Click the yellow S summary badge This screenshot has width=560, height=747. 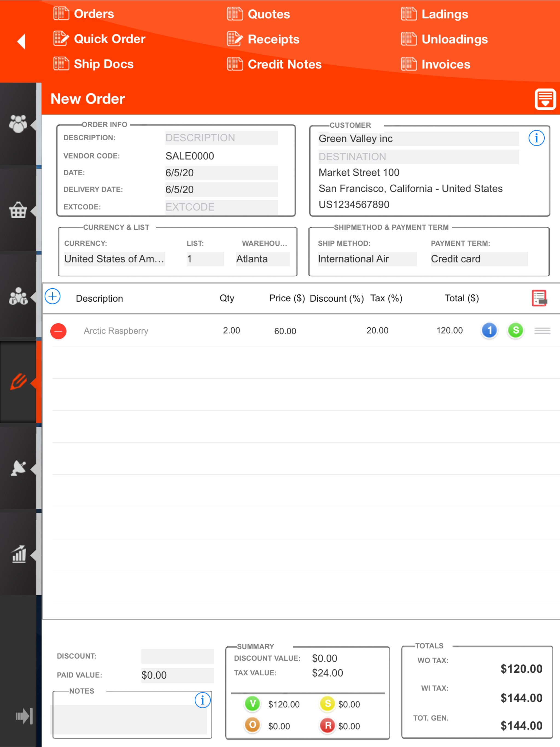click(327, 704)
